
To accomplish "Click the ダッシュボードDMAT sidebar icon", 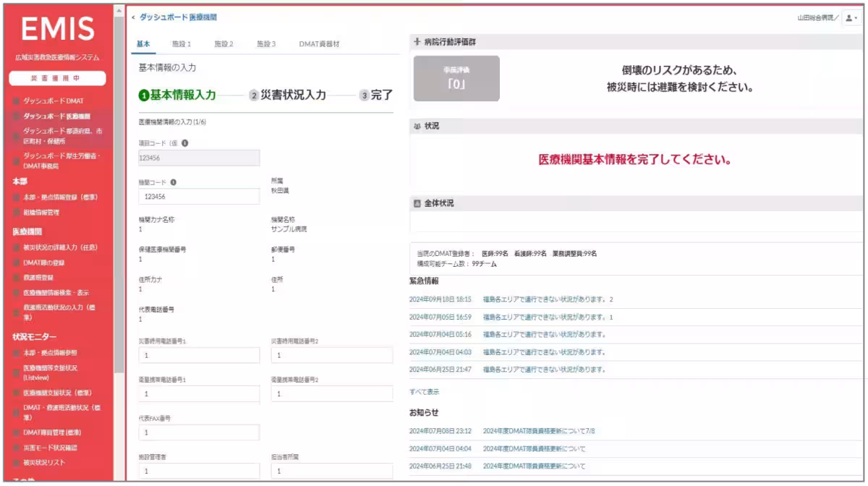I will [x=14, y=101].
